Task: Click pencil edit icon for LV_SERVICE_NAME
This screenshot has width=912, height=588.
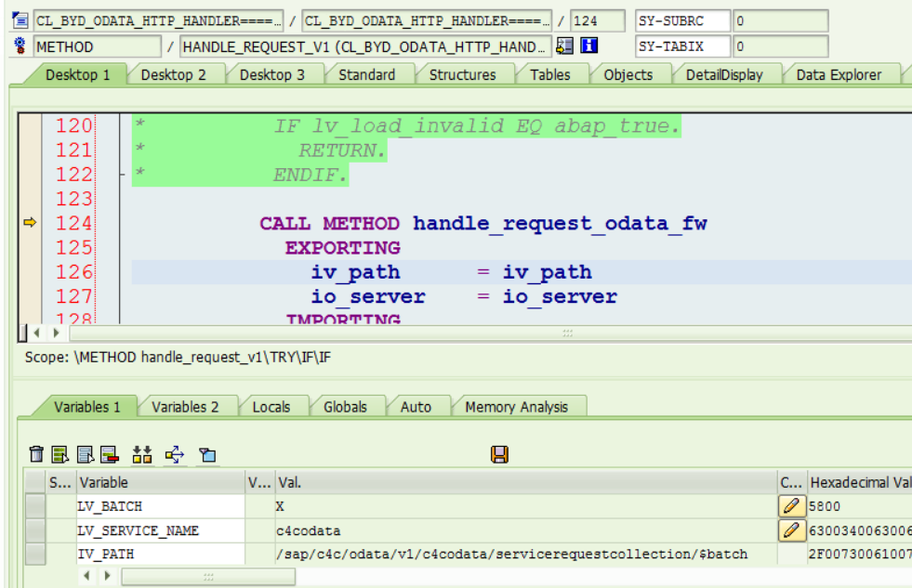Action: (x=791, y=529)
